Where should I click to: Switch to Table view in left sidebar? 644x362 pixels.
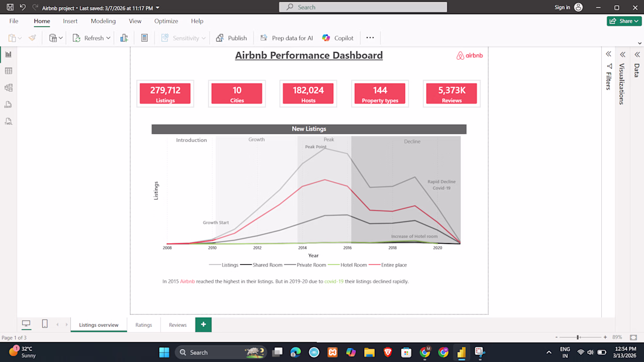(x=8, y=71)
